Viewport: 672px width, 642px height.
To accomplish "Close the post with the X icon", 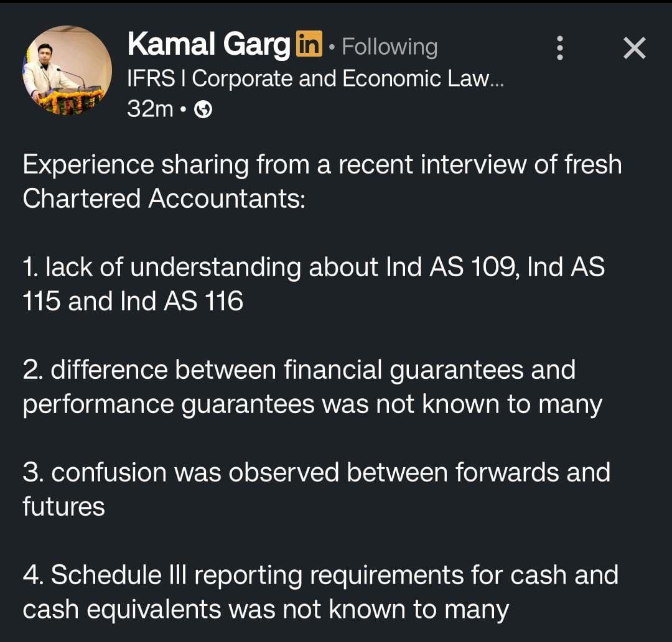I will 634,48.
